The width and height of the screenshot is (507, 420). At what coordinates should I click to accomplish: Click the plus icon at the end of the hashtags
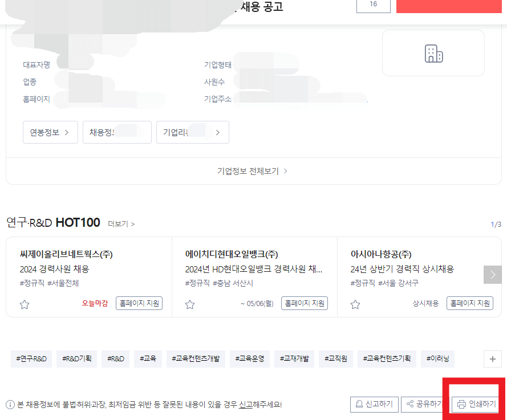492,359
